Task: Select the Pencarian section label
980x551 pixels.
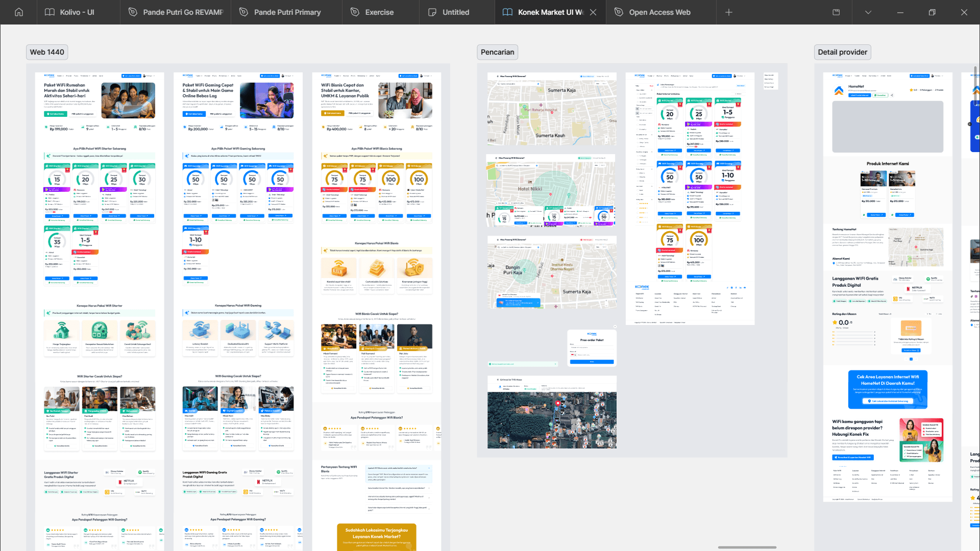Action: click(x=497, y=52)
